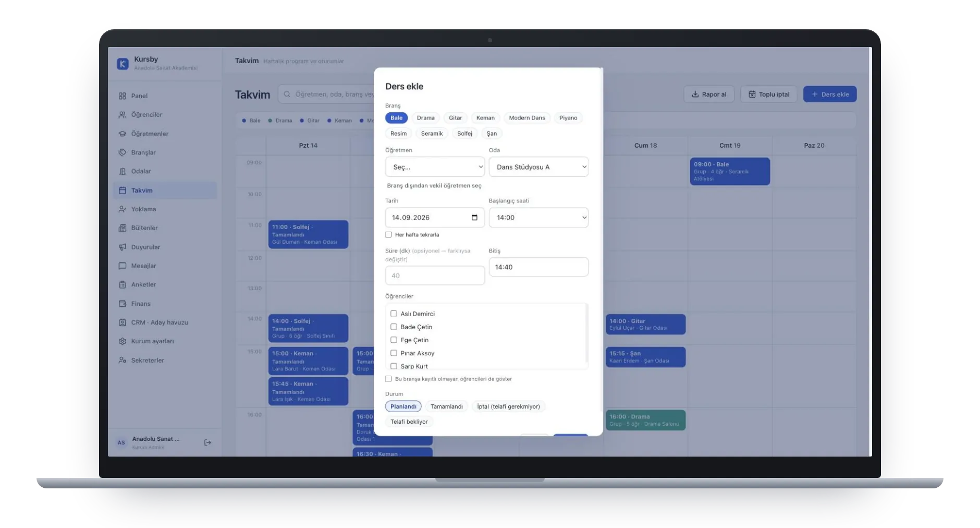Open the Odalar sidebar icon
The width and height of the screenshot is (980, 528).
pos(123,172)
